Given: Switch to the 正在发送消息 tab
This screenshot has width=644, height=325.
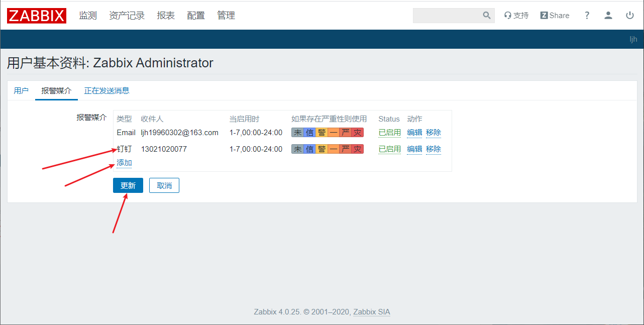Looking at the screenshot, I should point(107,91).
